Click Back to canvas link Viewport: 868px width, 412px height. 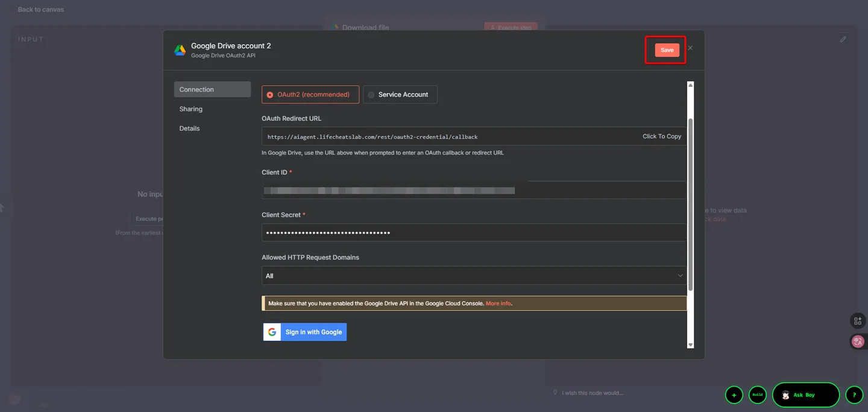click(x=40, y=10)
